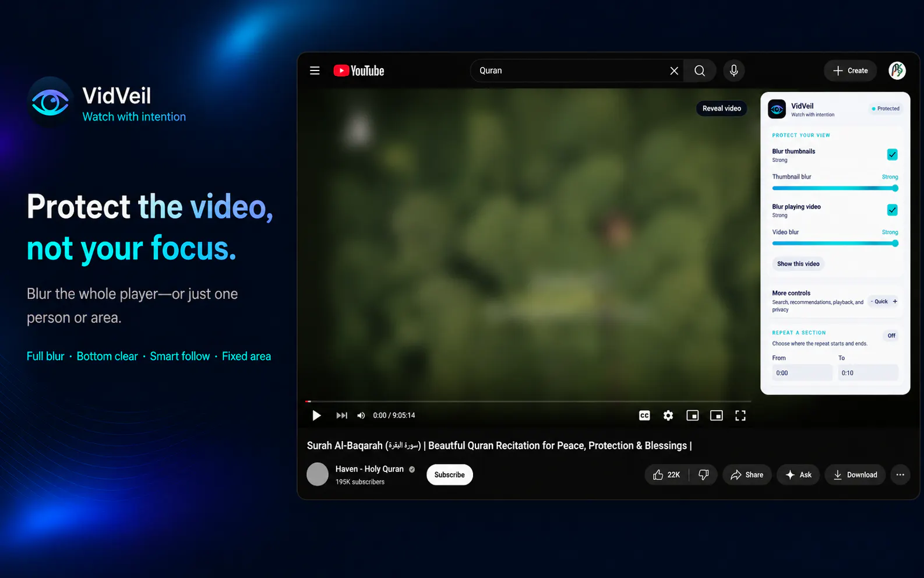This screenshot has width=924, height=578.
Task: Adjust the Video blur slider handle
Action: coord(895,244)
